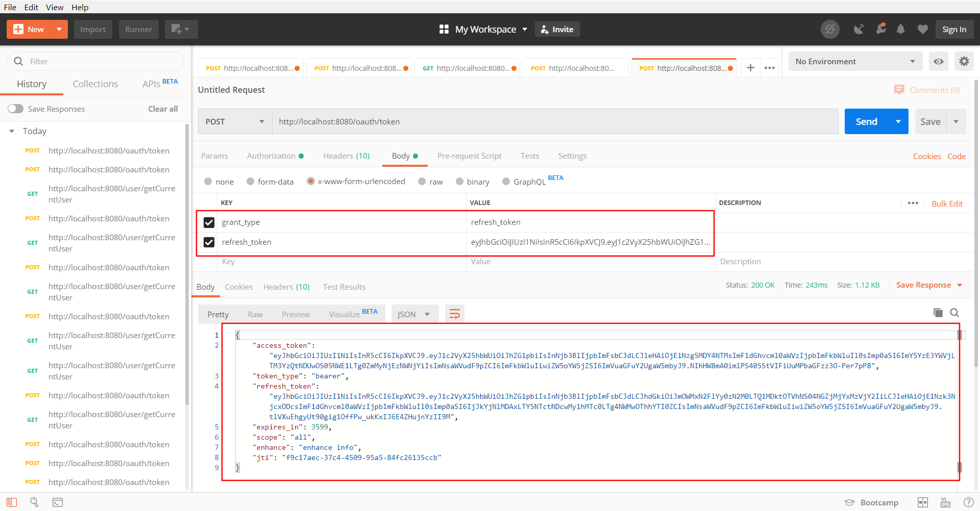Screen dimensions: 980x511
Task: Toggle the Save Responses switch
Action: point(16,109)
